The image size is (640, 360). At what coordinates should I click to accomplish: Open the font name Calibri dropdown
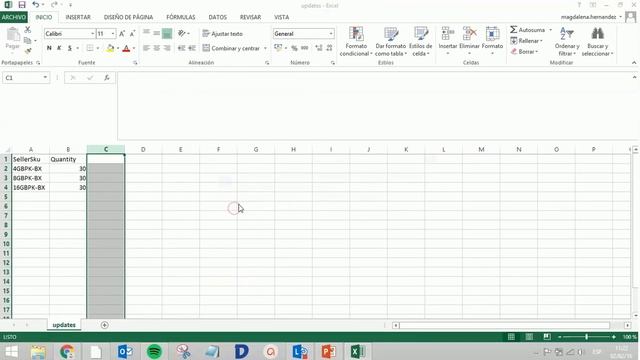[x=92, y=34]
